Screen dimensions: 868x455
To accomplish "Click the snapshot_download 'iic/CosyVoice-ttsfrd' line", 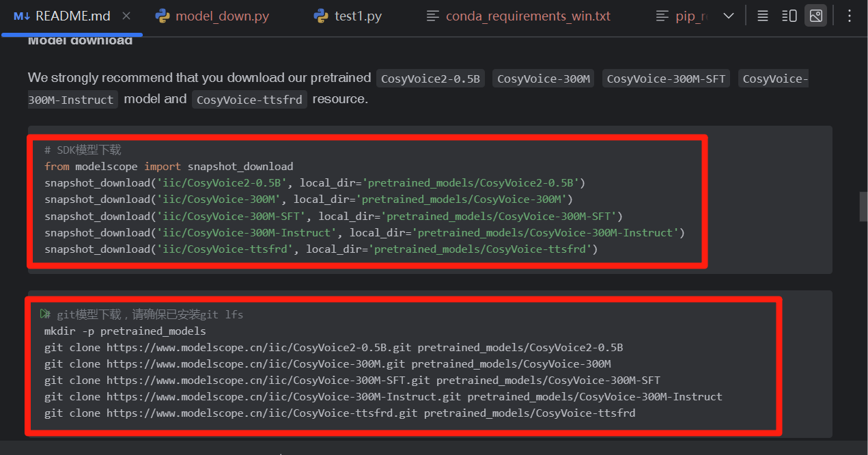I will [x=321, y=249].
